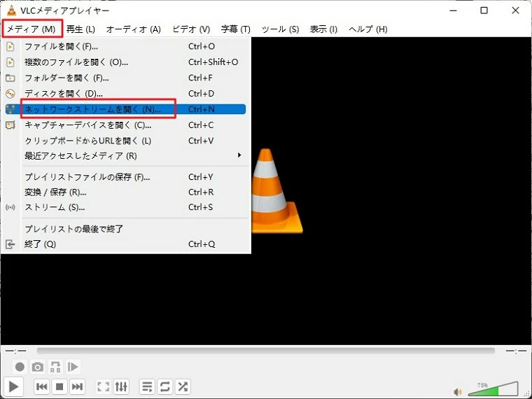Toggle プレイリストの最後で終了 option
Viewport: 532px width, 399px height.
[x=125, y=229]
